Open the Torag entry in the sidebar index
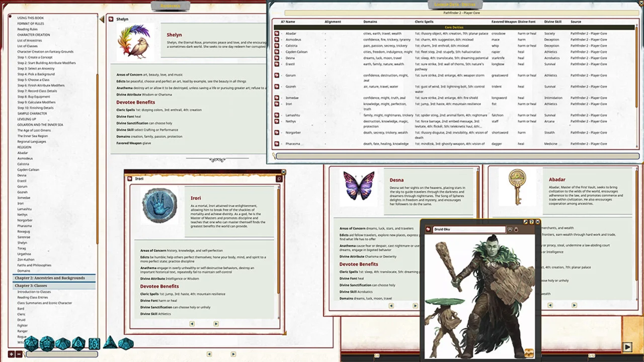This screenshot has width=644, height=362. tap(22, 248)
